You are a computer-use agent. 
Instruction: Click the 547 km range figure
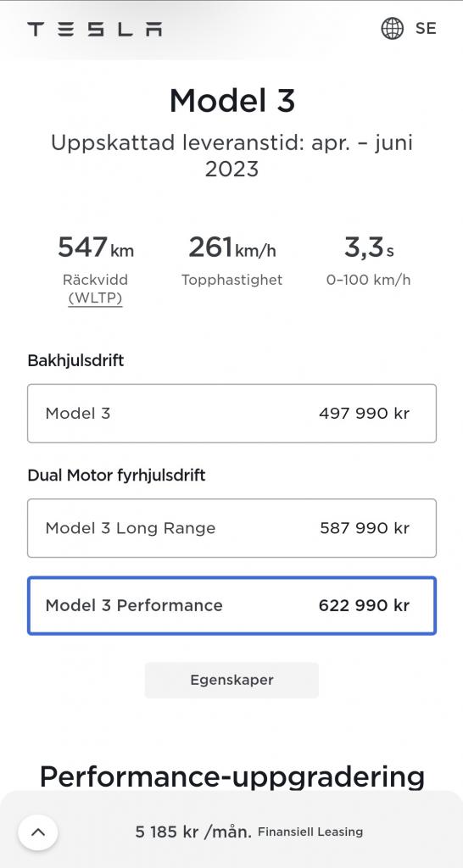pos(96,248)
